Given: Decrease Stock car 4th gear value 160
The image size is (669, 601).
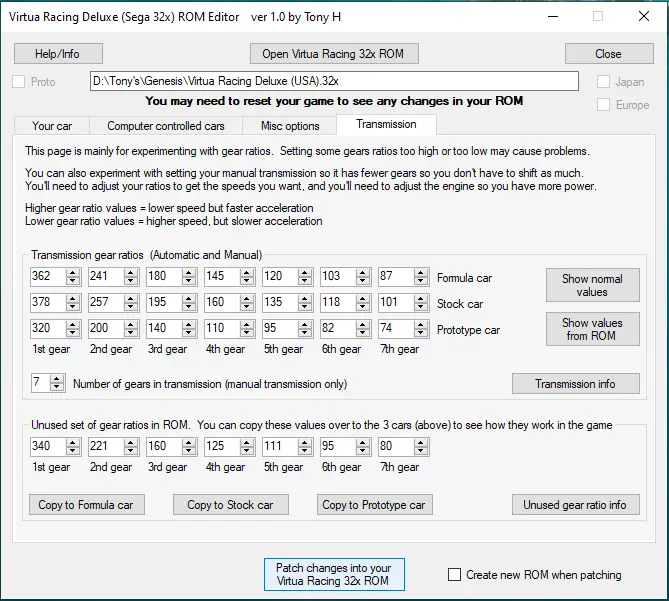Looking at the screenshot, I should 247,306.
